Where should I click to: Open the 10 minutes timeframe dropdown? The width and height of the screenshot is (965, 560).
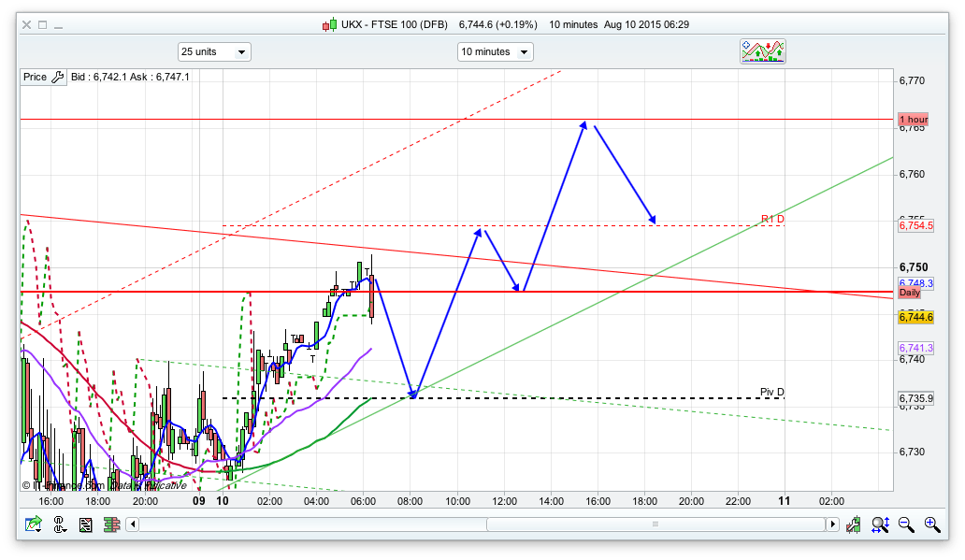[495, 52]
